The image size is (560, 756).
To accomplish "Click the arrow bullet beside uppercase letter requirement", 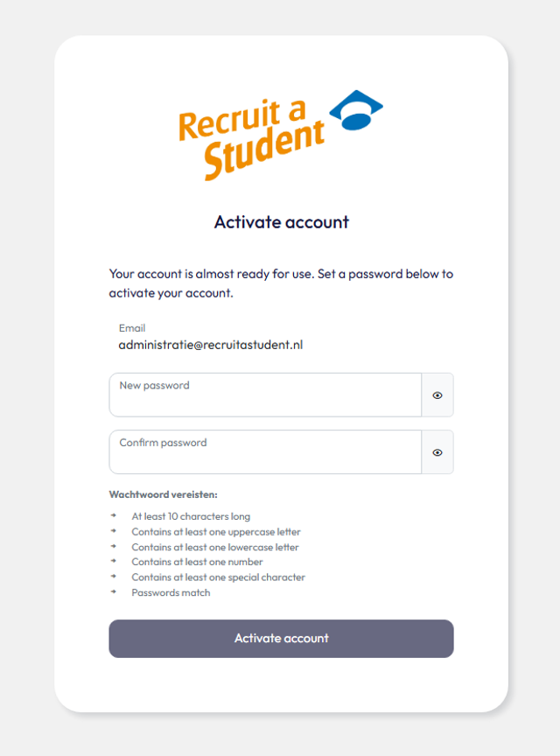I will [114, 531].
